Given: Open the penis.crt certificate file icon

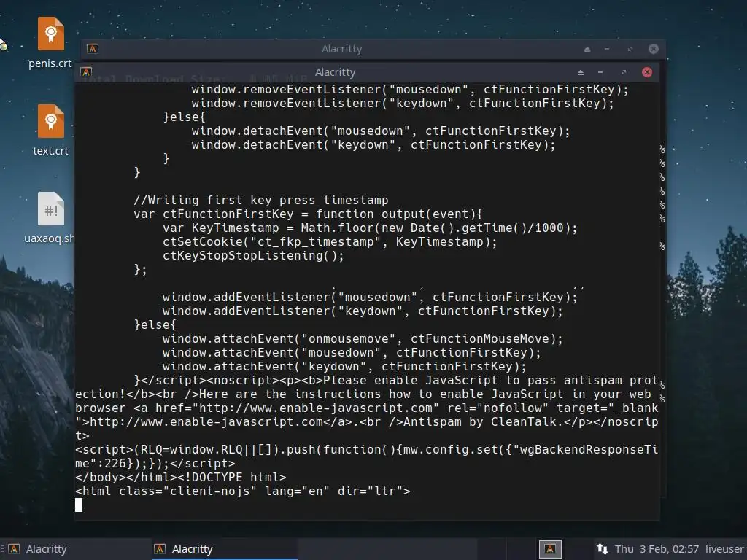Looking at the screenshot, I should pyautogui.click(x=50, y=34).
